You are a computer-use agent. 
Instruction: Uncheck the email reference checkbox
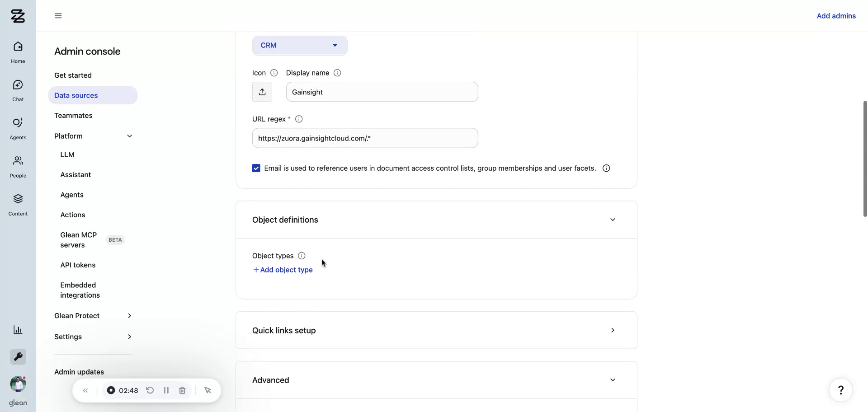click(256, 168)
